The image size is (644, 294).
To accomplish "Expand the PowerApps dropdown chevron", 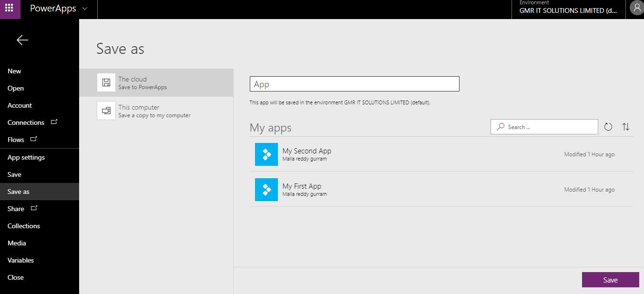I will pos(85,9).
